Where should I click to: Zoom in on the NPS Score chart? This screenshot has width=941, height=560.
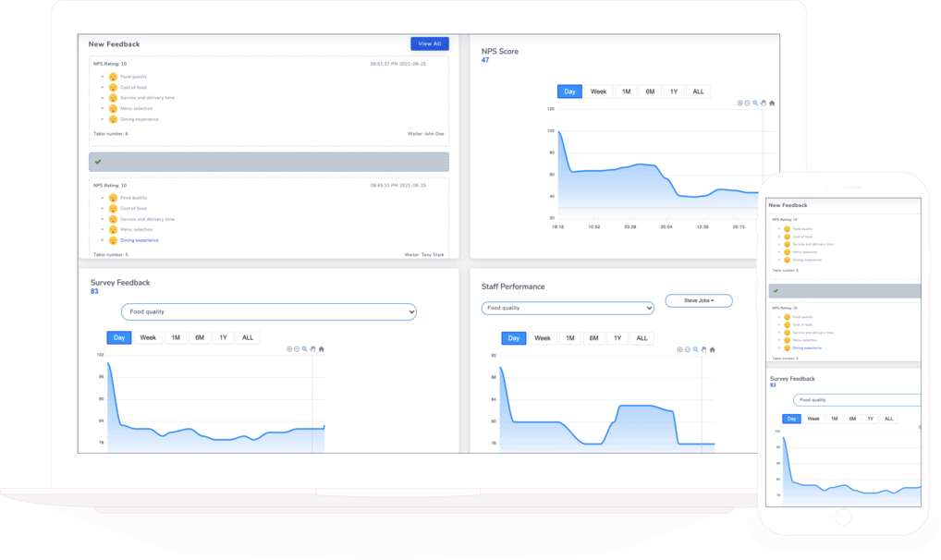740,103
